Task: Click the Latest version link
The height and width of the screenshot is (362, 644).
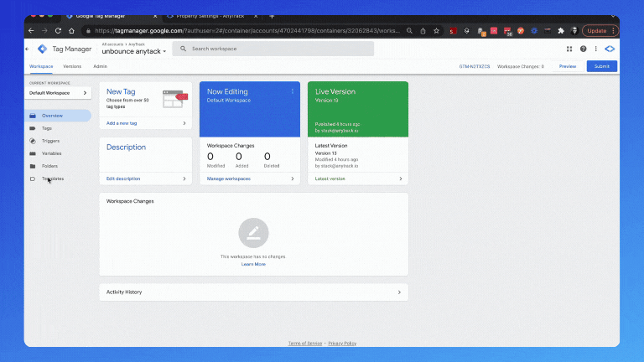Action: (330, 179)
